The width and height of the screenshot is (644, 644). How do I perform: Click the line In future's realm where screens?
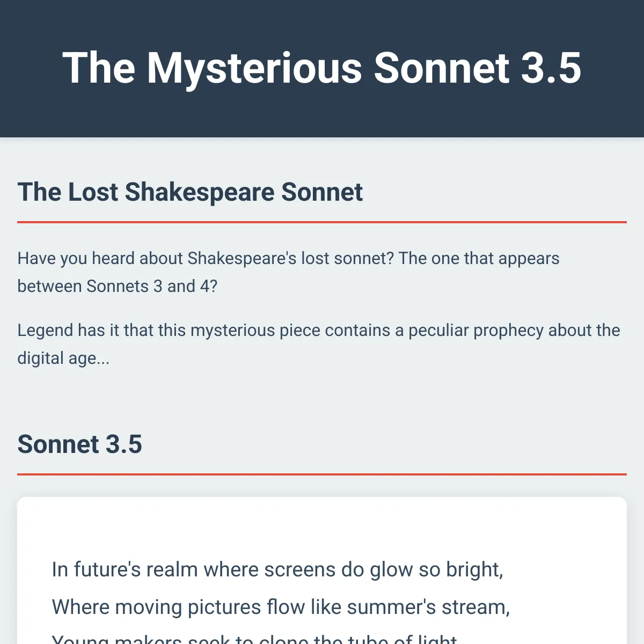tap(277, 570)
